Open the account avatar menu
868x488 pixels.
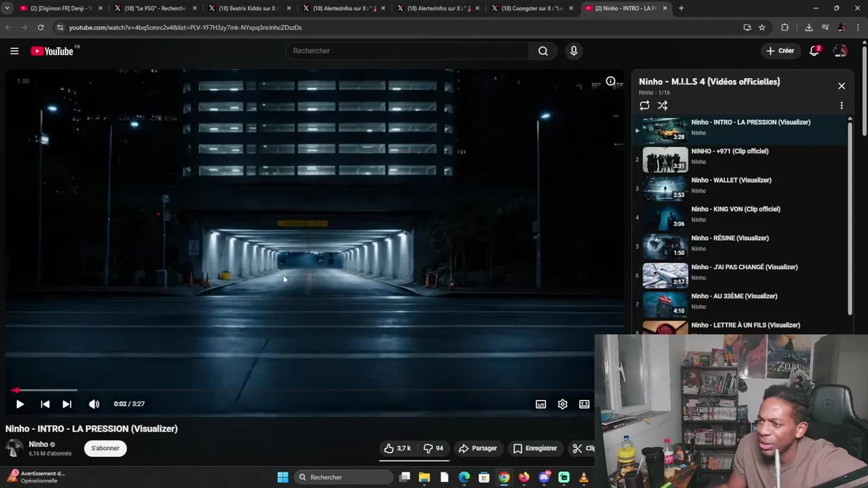840,51
